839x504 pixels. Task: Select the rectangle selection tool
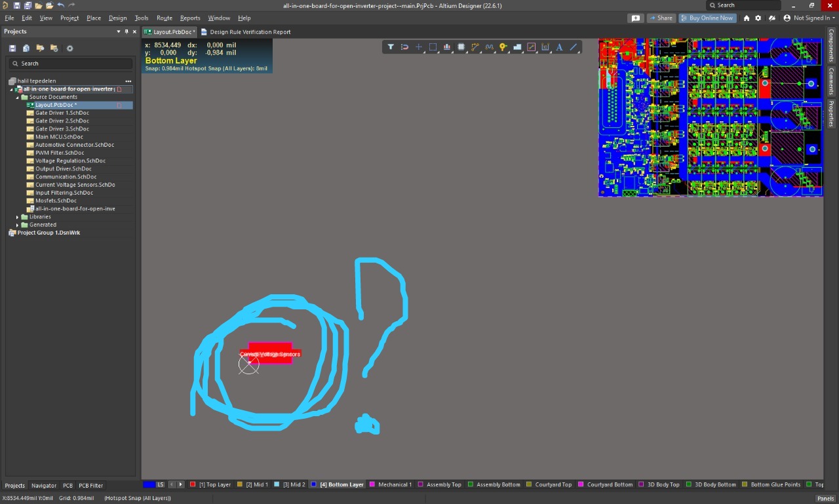(x=433, y=47)
